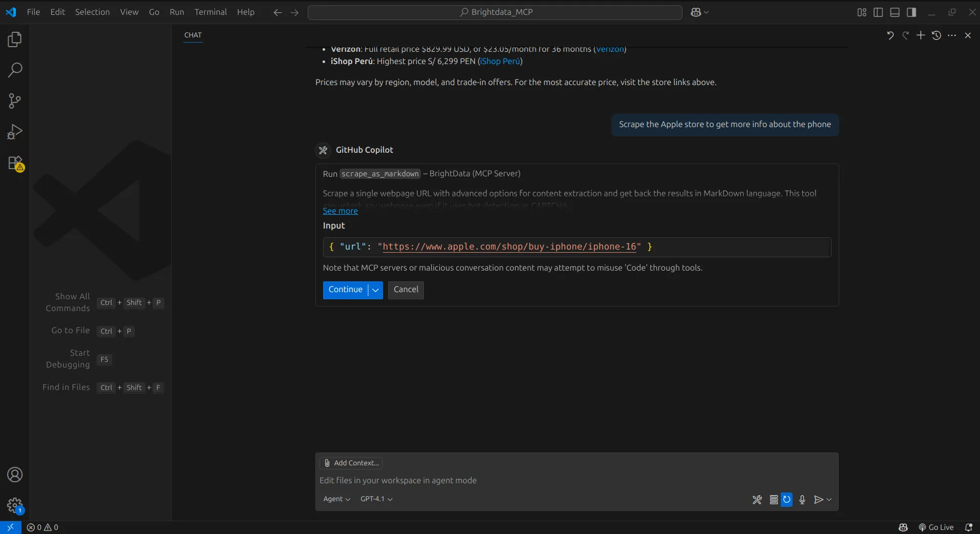
Task: Open the Terminal menu
Action: (211, 12)
